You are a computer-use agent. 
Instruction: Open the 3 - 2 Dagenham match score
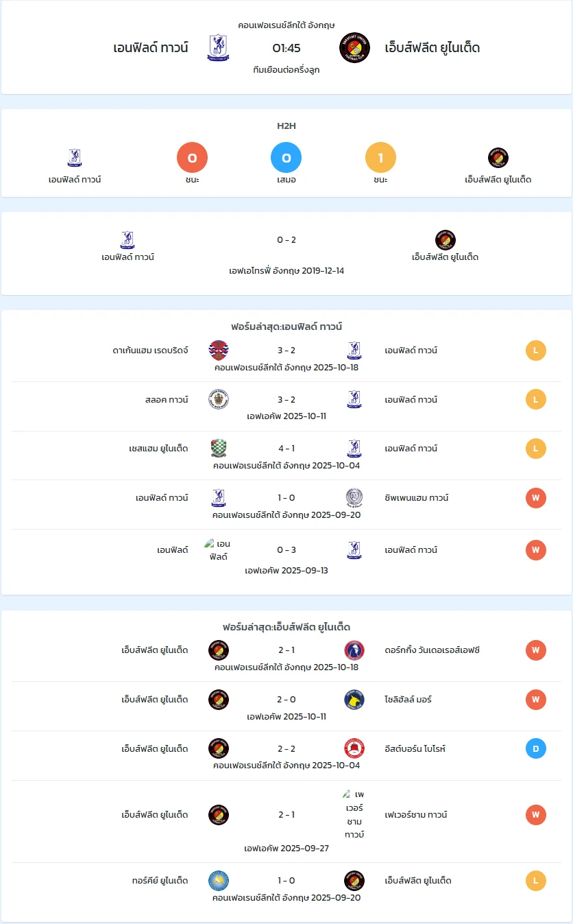(x=286, y=351)
